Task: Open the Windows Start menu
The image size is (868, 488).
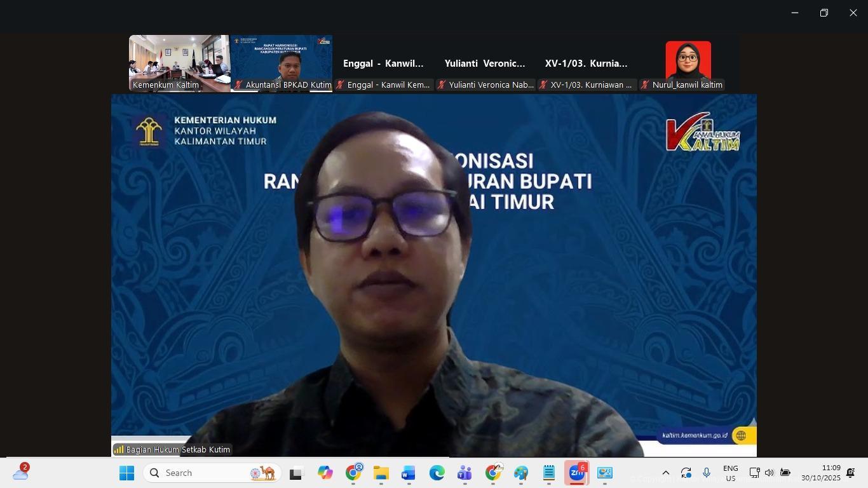Action: point(126,473)
